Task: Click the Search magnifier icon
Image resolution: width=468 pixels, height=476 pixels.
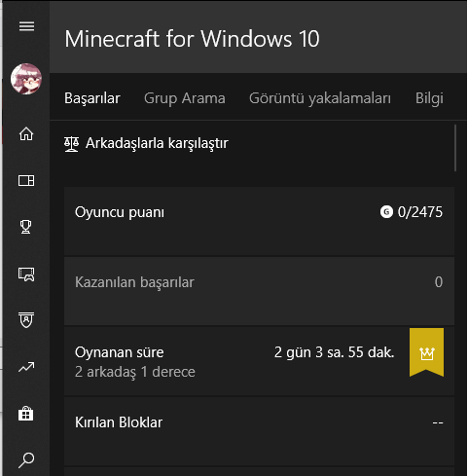Action: click(x=26, y=460)
